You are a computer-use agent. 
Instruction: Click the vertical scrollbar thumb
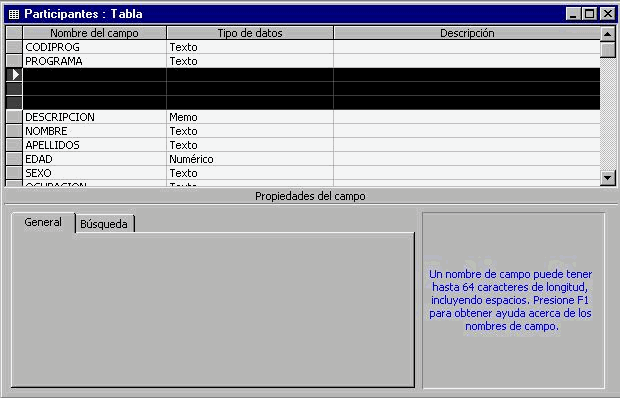(608, 50)
